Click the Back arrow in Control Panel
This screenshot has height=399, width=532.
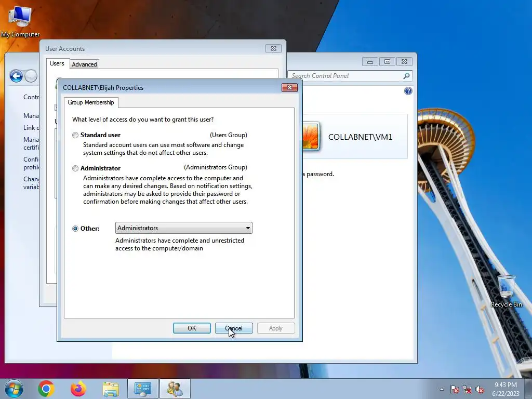tap(16, 76)
